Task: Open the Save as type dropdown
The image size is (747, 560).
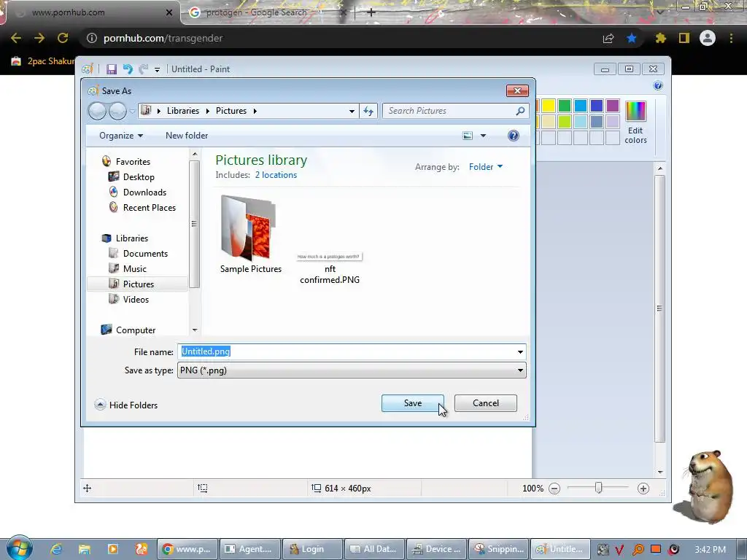Action: [352, 370]
